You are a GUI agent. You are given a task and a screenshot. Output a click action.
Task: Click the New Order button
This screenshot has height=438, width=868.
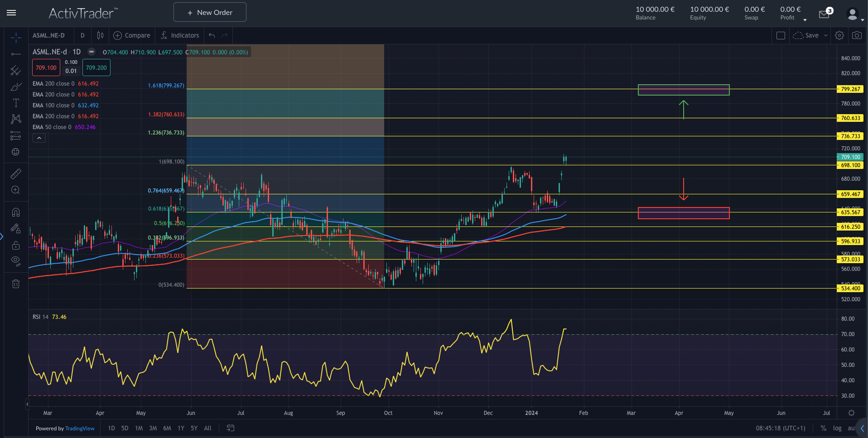click(210, 12)
